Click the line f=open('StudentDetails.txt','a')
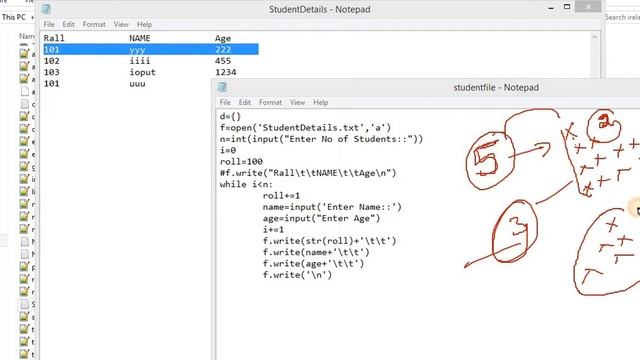Screen dimensions: 640x360 tap(305, 128)
